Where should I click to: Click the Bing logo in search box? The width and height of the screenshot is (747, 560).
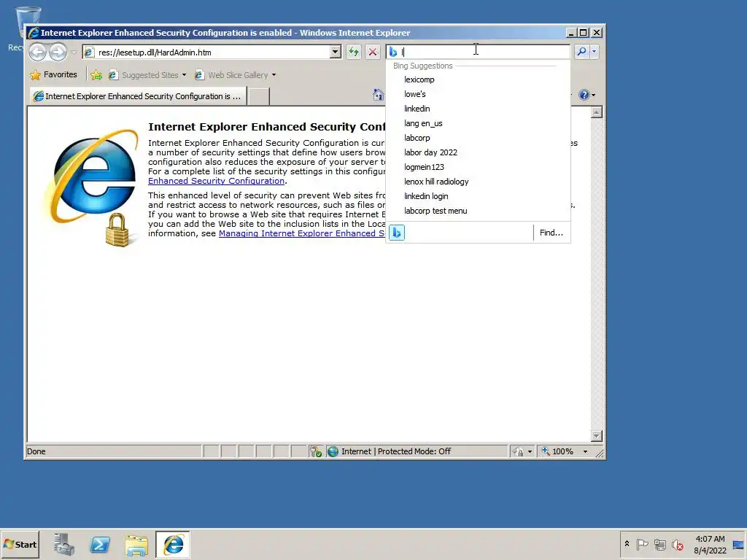(x=393, y=52)
